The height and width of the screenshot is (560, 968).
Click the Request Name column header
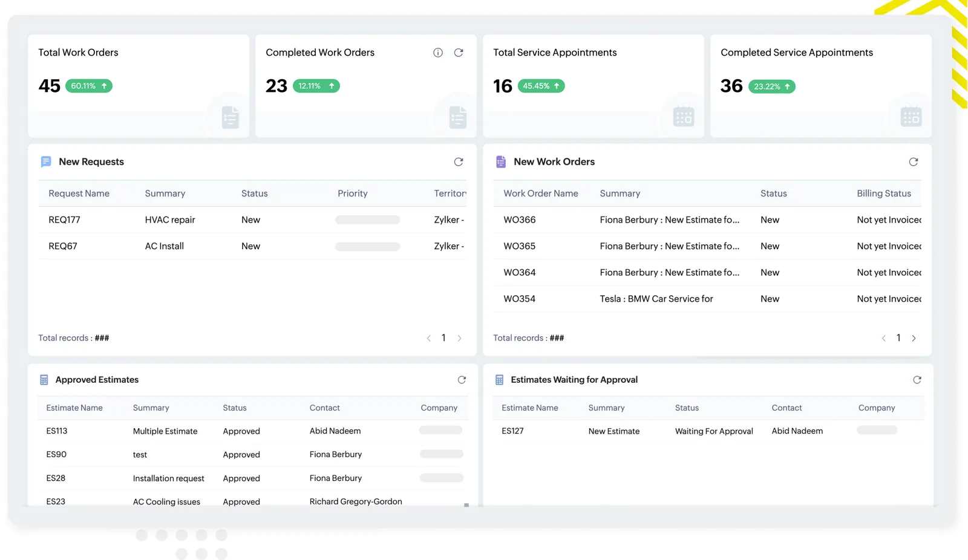(x=79, y=194)
